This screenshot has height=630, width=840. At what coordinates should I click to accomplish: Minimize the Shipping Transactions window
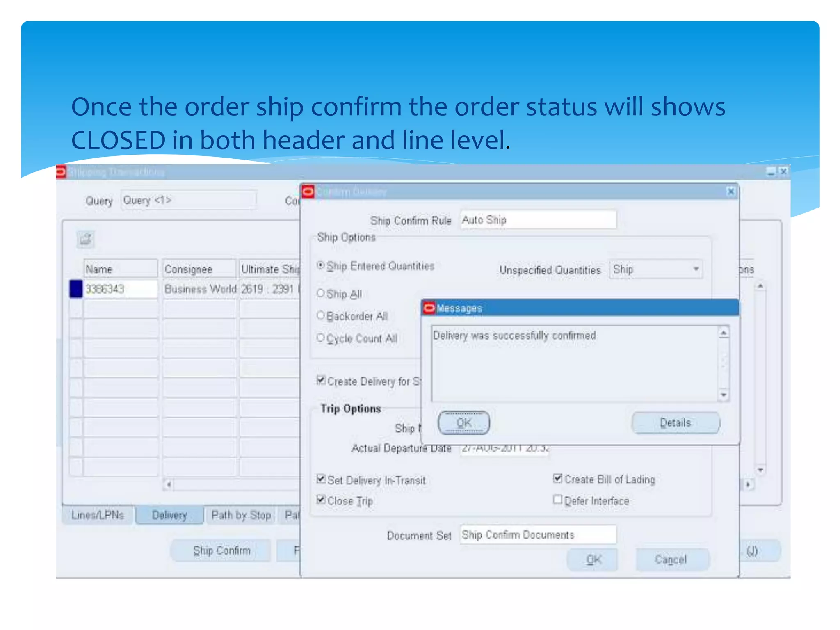(771, 171)
